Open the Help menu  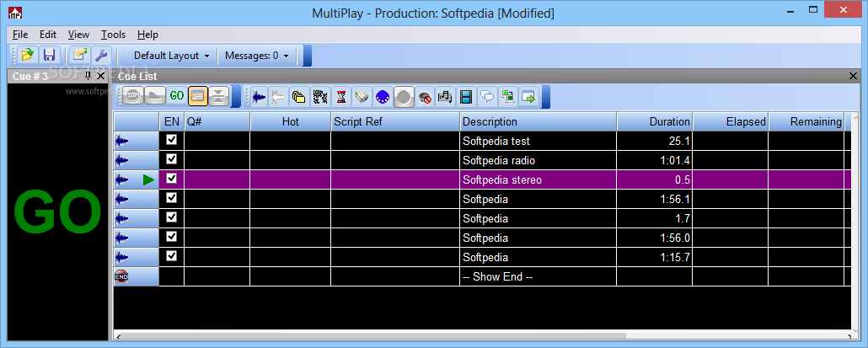(147, 35)
